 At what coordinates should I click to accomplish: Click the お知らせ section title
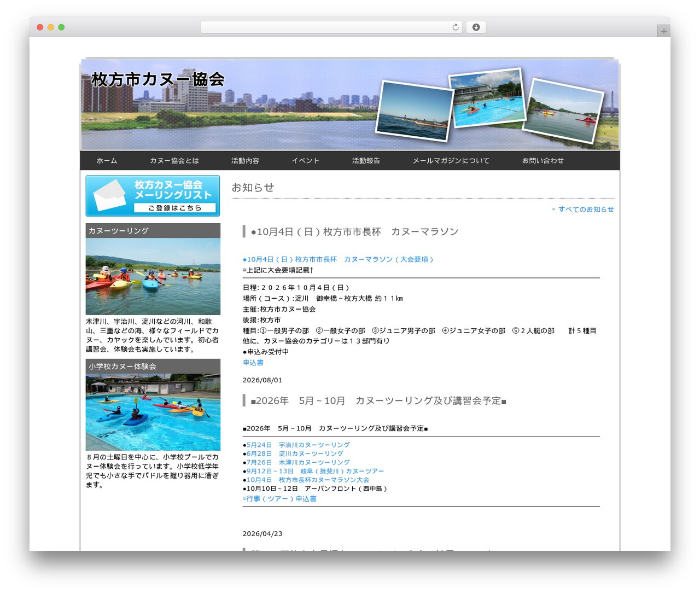coord(253,188)
